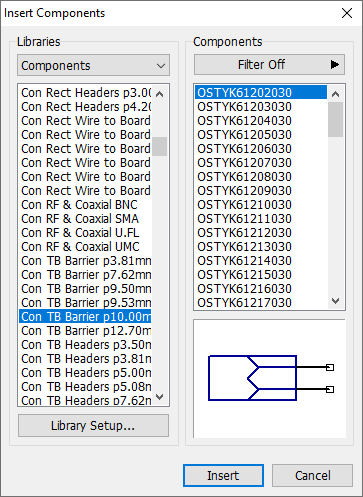363x497 pixels.
Task: Select library Con Rect Headers p3.00
Action: click(86, 93)
